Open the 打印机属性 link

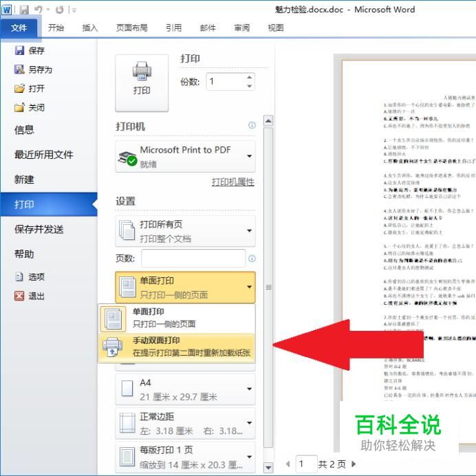[x=232, y=182]
